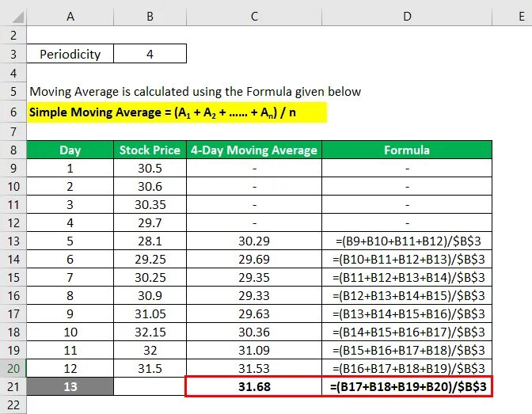Click the Periodicity label cell
Screen dimensions: 532x414
[70, 54]
